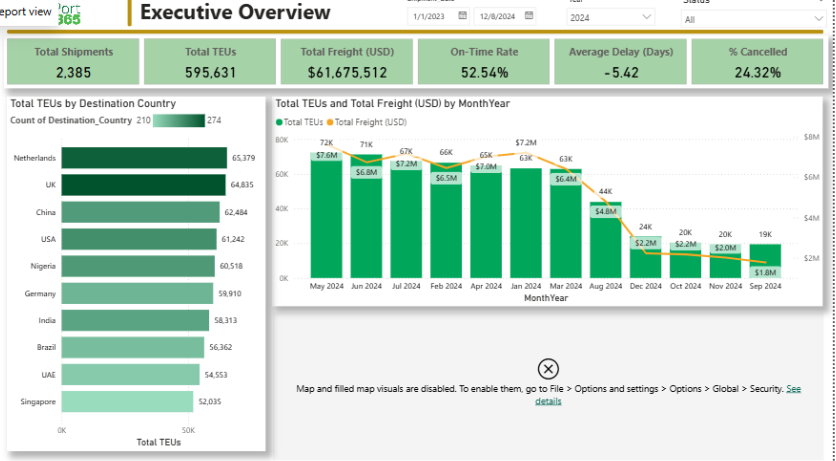Click the MonthYear axis title
The image size is (836, 461).
coord(546,298)
